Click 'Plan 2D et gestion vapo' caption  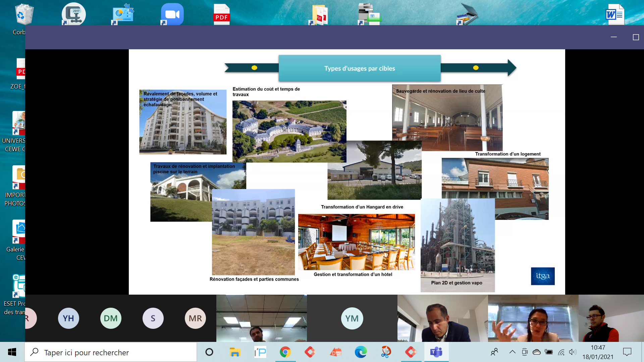(457, 283)
